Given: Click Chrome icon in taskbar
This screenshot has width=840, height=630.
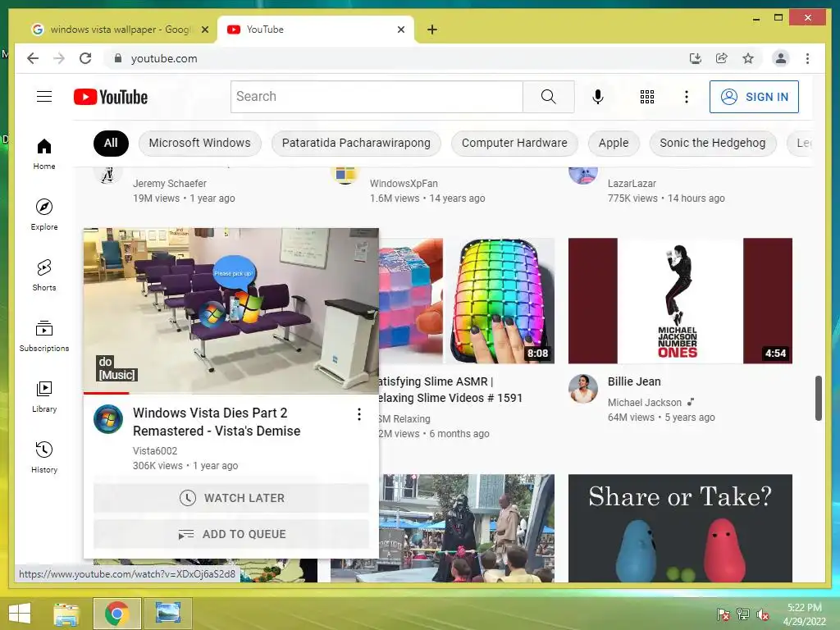Looking at the screenshot, I should coord(117,614).
